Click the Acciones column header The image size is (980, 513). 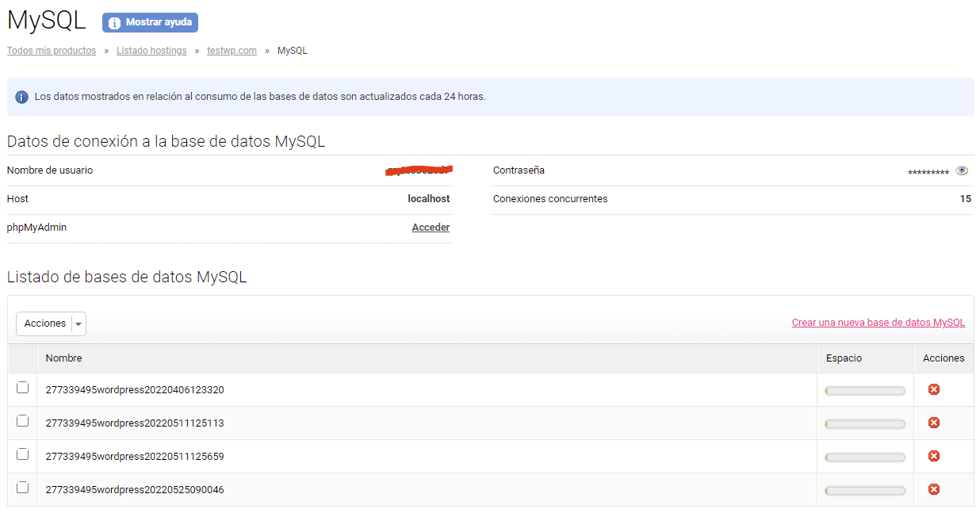coord(944,358)
